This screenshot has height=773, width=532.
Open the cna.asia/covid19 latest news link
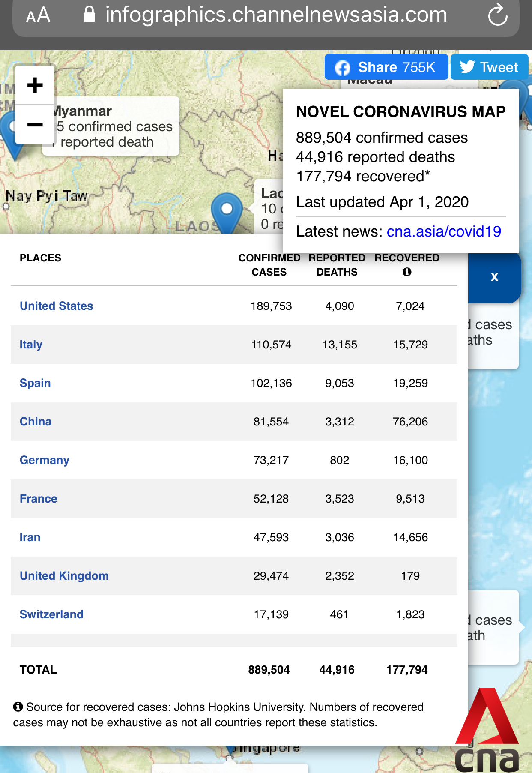[444, 231]
